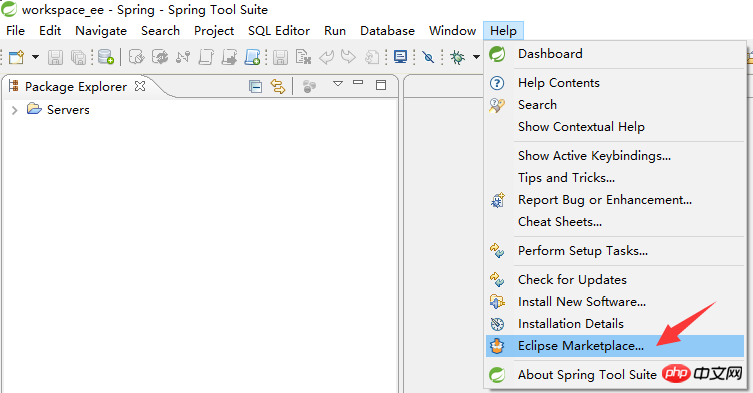This screenshot has height=393, width=753.
Task: Choose Search in the Help dropdown
Action: coord(615,105)
